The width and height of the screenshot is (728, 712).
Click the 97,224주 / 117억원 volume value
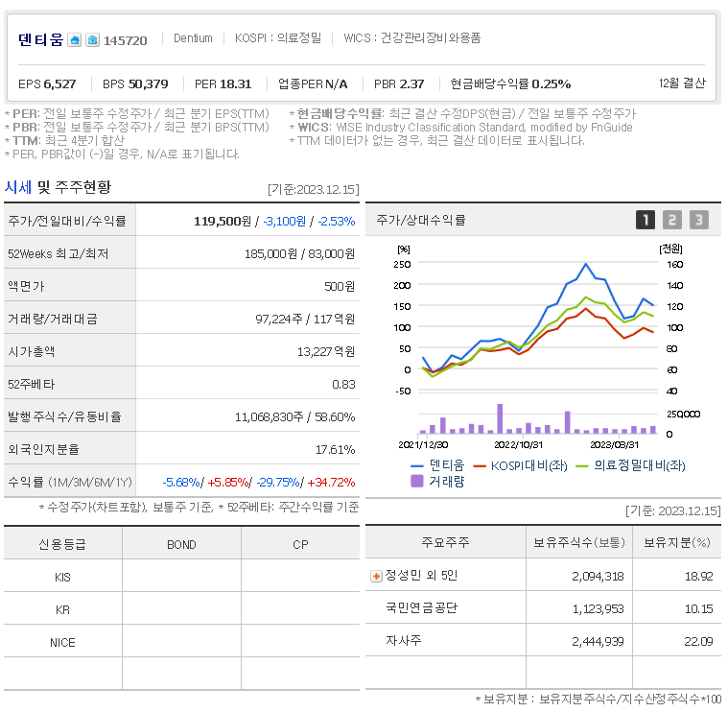[305, 320]
